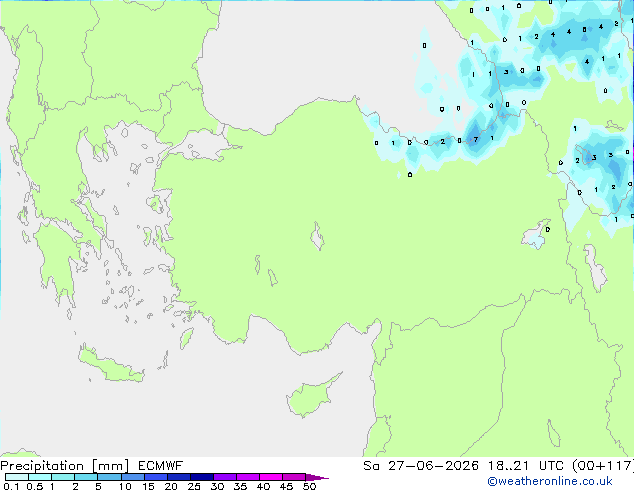
Task: Choose the 2–5 mm cyan legend swatch
Action: pos(86,477)
